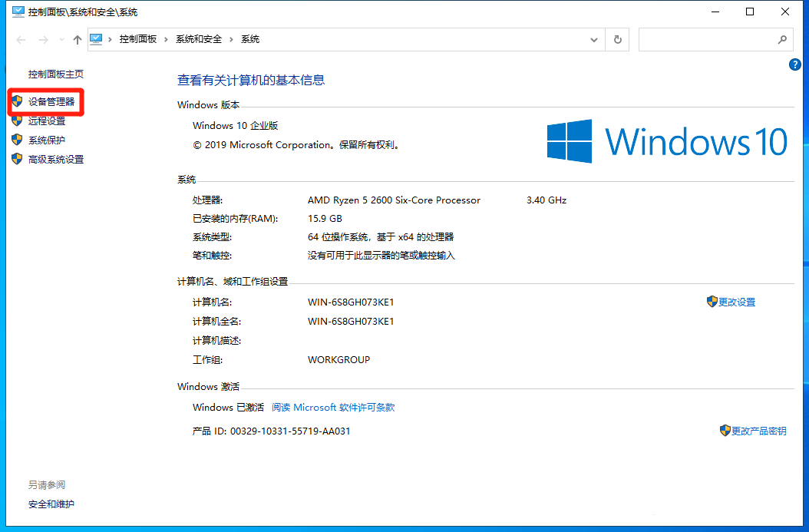Click the forward navigation arrow
The width and height of the screenshot is (809, 532).
(x=44, y=40)
